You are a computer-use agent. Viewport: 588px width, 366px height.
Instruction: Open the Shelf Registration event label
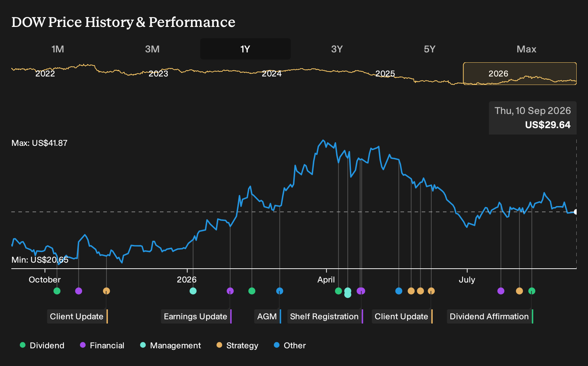(325, 316)
